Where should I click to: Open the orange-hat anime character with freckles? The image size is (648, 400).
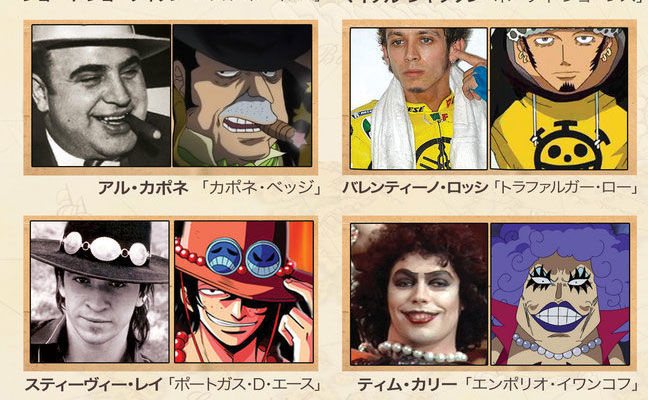coord(244,292)
